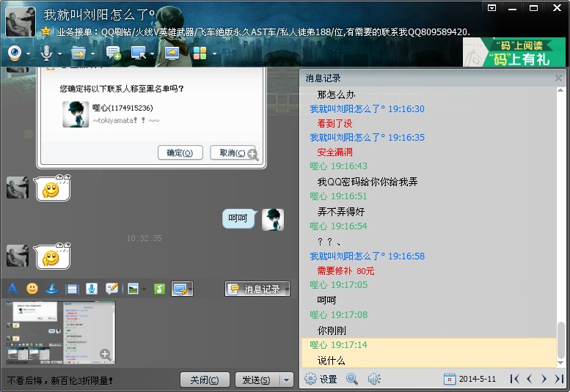Open the handwriting input pencil icon
Screen dimensions: 570x392
tap(112, 289)
